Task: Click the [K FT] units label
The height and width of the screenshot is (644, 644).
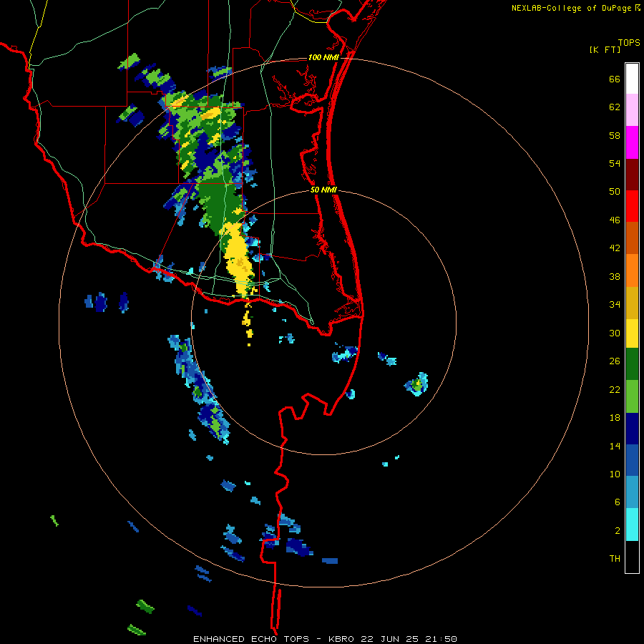Action: pos(605,50)
